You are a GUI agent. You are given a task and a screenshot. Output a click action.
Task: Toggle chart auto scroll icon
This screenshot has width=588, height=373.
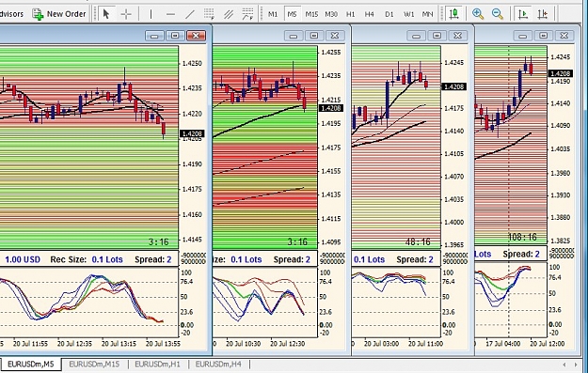[522, 14]
